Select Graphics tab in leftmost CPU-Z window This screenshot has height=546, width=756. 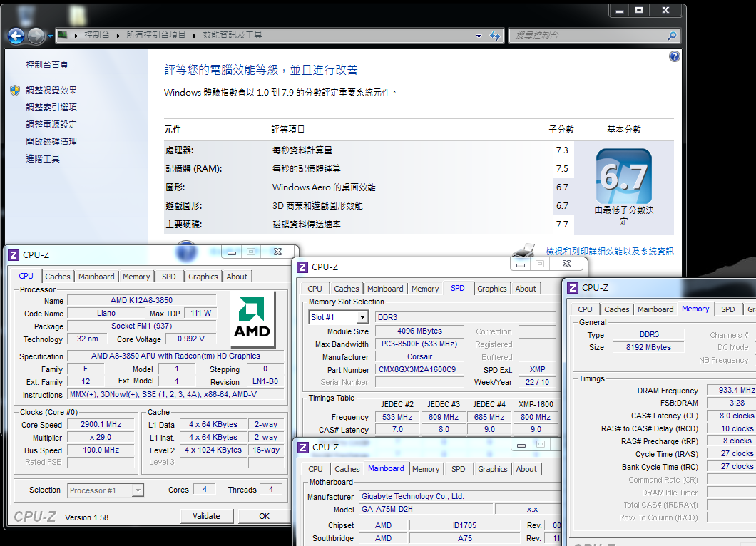[203, 277]
